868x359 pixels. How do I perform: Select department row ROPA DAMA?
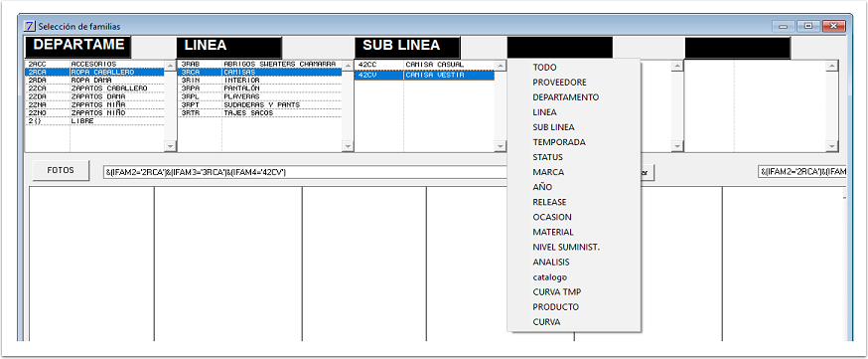tap(94, 81)
